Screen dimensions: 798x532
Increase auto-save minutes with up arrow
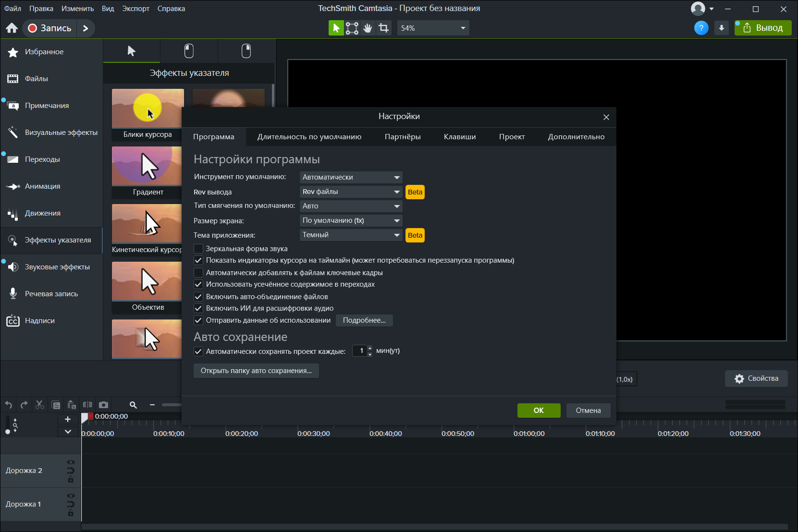(x=369, y=348)
